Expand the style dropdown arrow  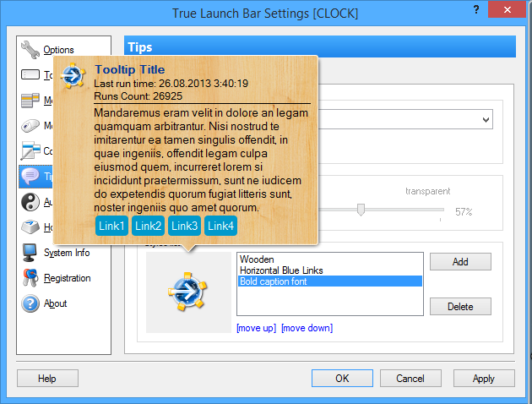click(x=486, y=119)
